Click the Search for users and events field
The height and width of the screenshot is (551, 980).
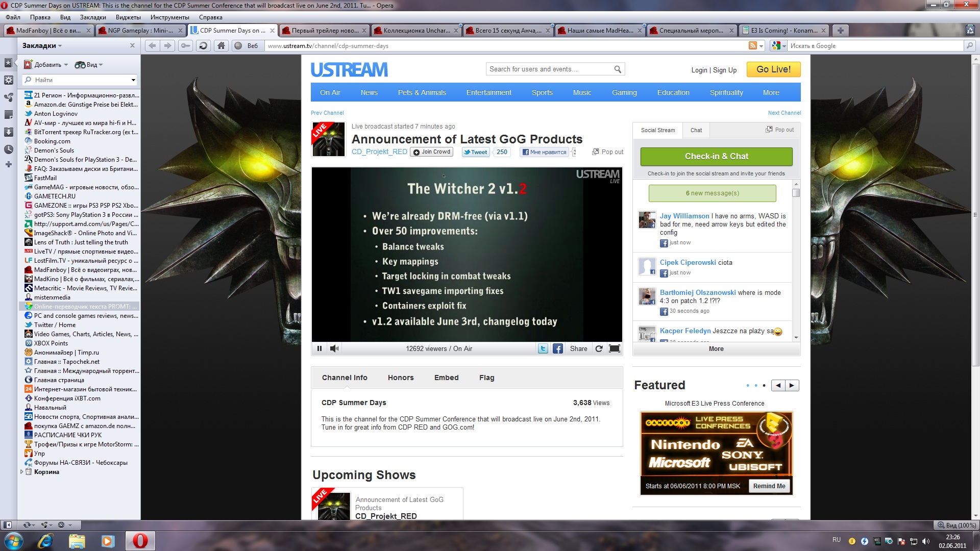pos(549,69)
